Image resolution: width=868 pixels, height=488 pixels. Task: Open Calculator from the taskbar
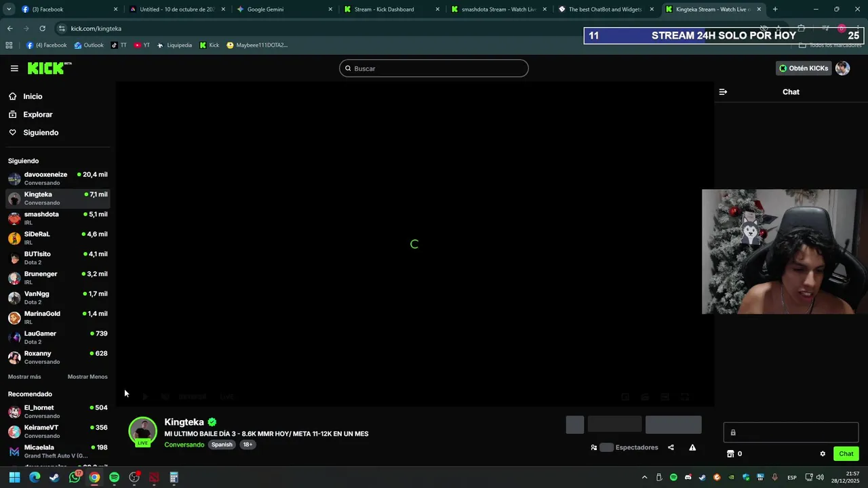pos(174,477)
